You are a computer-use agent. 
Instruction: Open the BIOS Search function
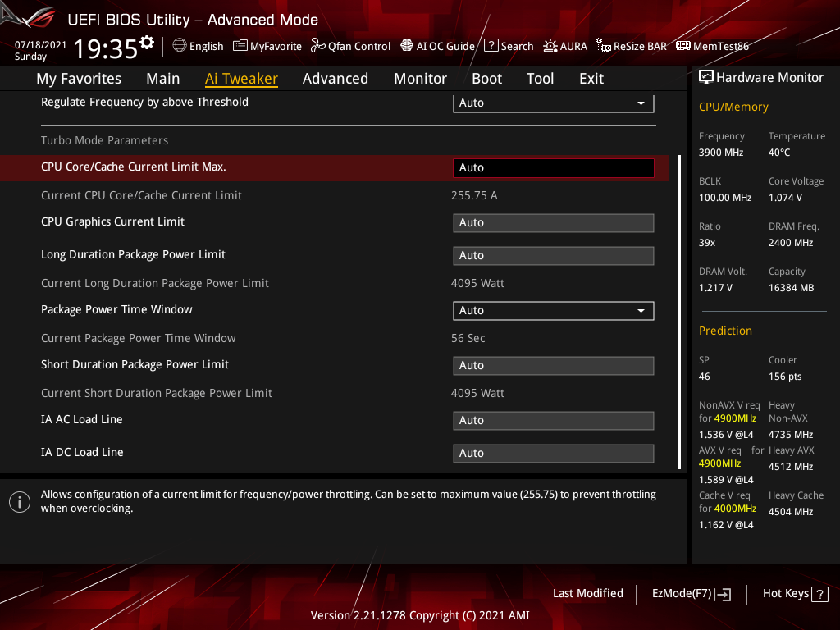509,46
